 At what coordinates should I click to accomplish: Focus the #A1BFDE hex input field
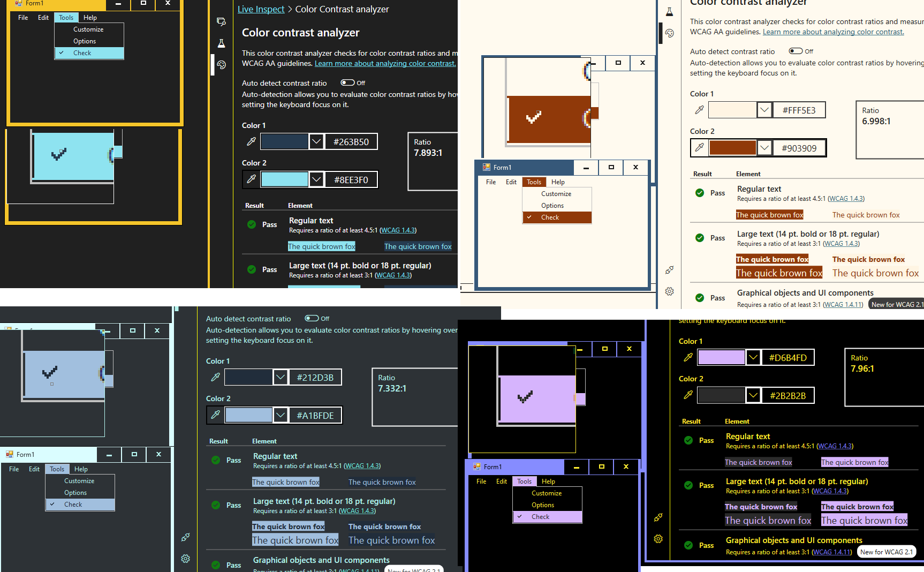pyautogui.click(x=315, y=415)
